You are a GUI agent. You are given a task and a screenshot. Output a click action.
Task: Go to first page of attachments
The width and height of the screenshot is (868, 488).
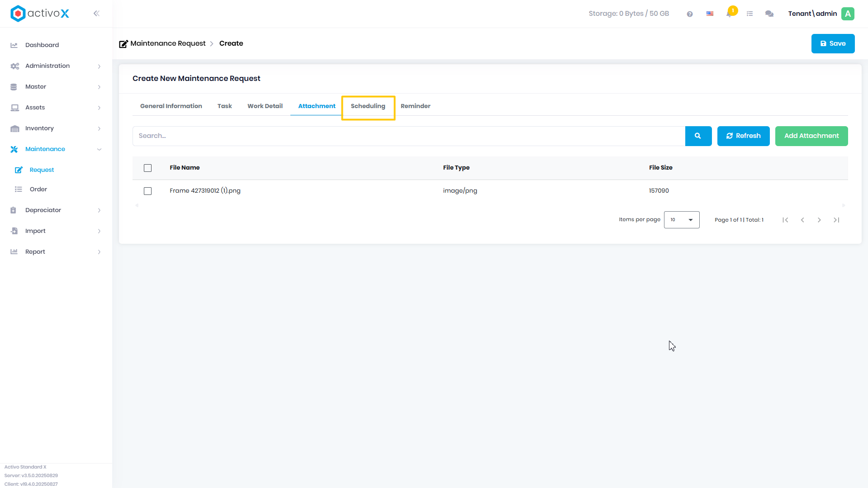[786, 220]
